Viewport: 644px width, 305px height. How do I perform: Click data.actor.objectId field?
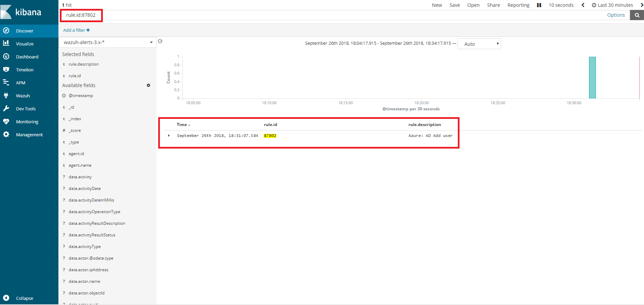click(86, 293)
